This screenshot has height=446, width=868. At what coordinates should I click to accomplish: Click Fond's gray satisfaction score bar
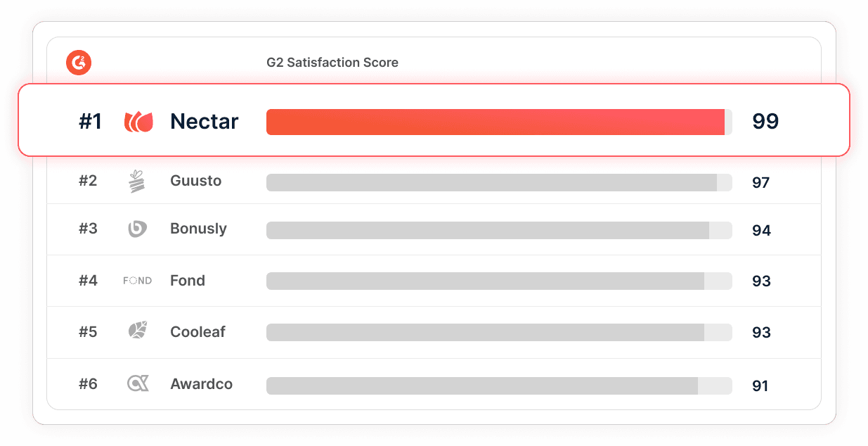point(485,281)
